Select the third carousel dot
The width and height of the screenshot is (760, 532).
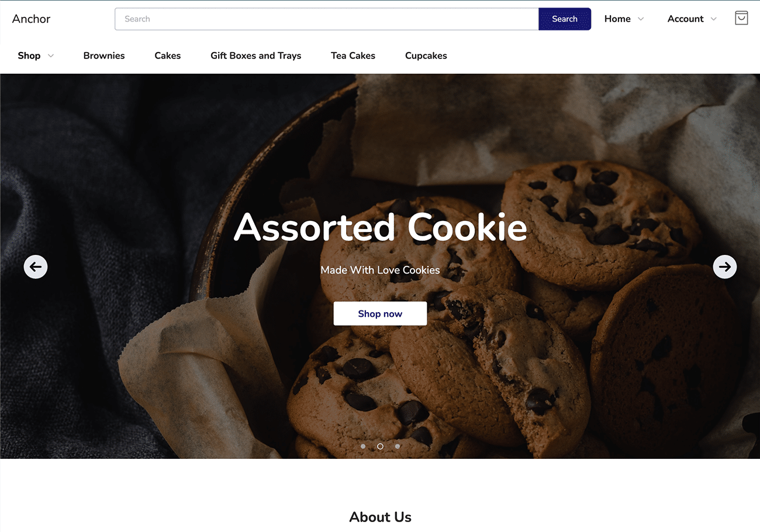pos(398,446)
